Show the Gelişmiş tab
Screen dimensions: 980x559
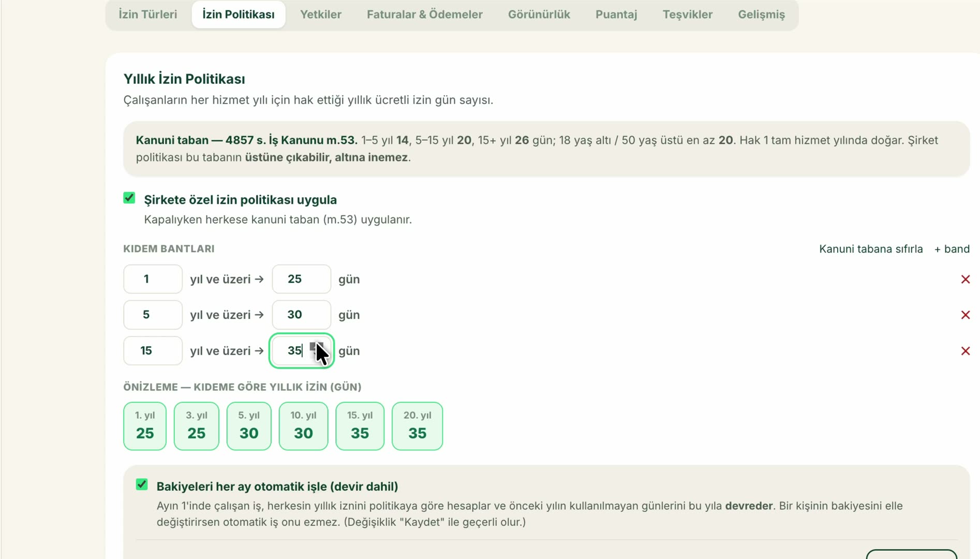762,14
